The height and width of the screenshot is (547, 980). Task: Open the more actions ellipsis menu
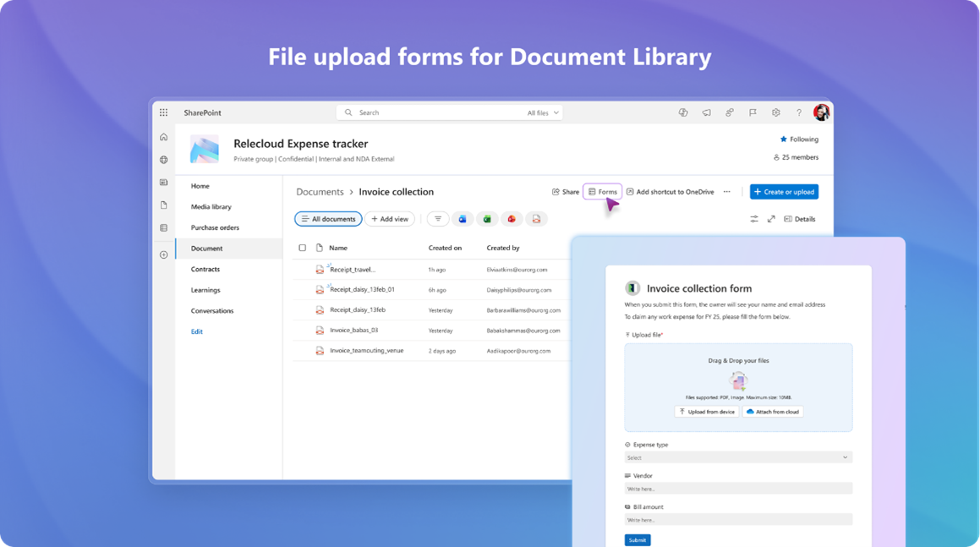pos(727,192)
